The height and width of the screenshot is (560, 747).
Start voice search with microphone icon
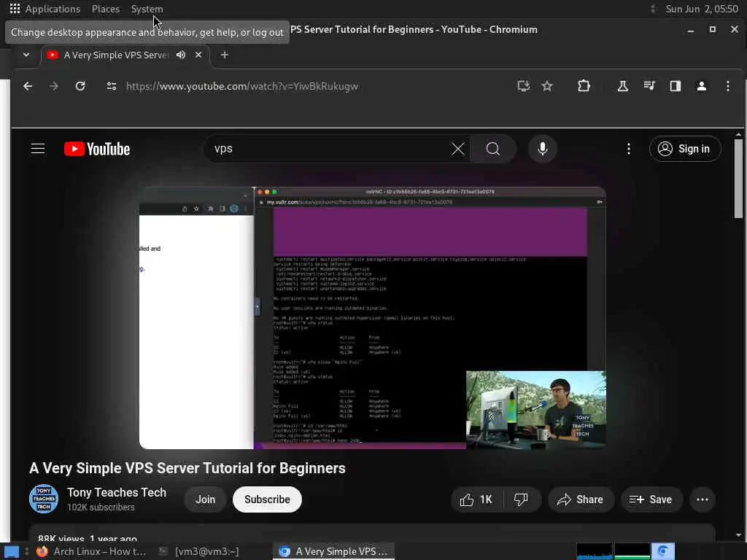pos(542,149)
